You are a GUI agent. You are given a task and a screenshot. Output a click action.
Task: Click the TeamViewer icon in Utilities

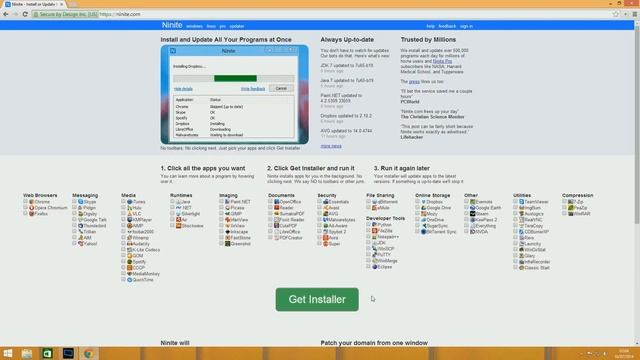pos(521,202)
